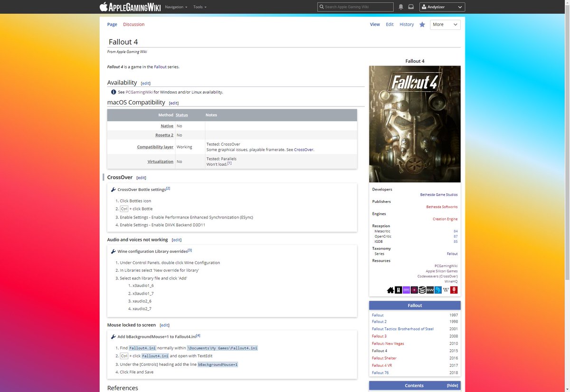The height and width of the screenshot is (392, 570).
Task: Click the user avatar icon beside Andytizer
Action: coord(425,7)
